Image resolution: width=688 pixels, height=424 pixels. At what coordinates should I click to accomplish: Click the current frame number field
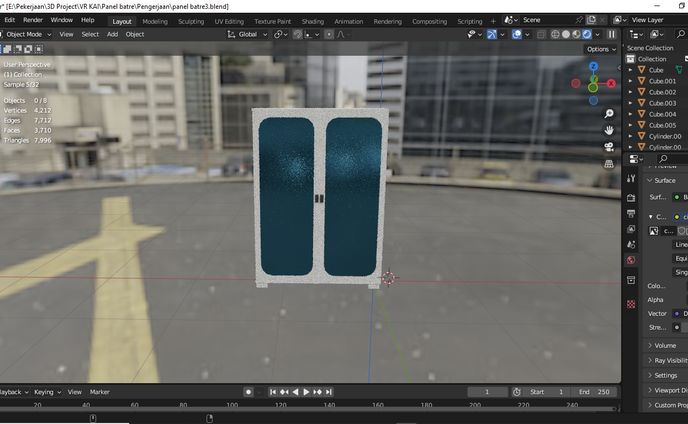487,392
